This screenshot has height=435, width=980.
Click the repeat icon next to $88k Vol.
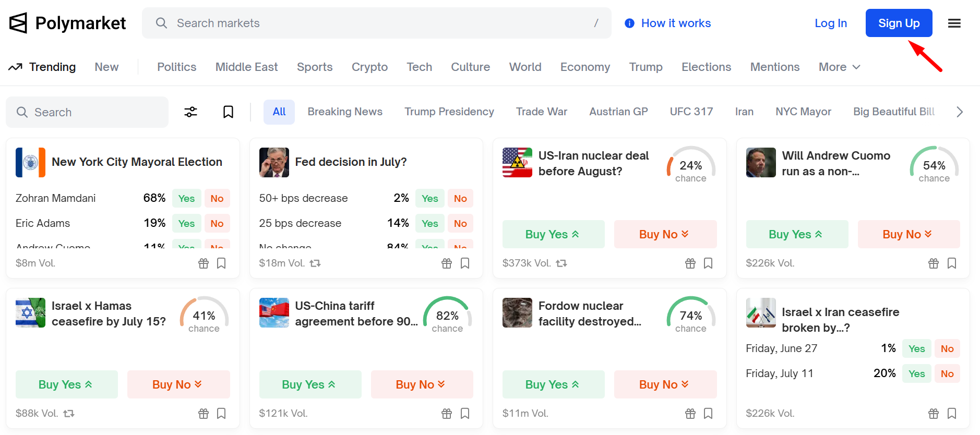(x=69, y=414)
